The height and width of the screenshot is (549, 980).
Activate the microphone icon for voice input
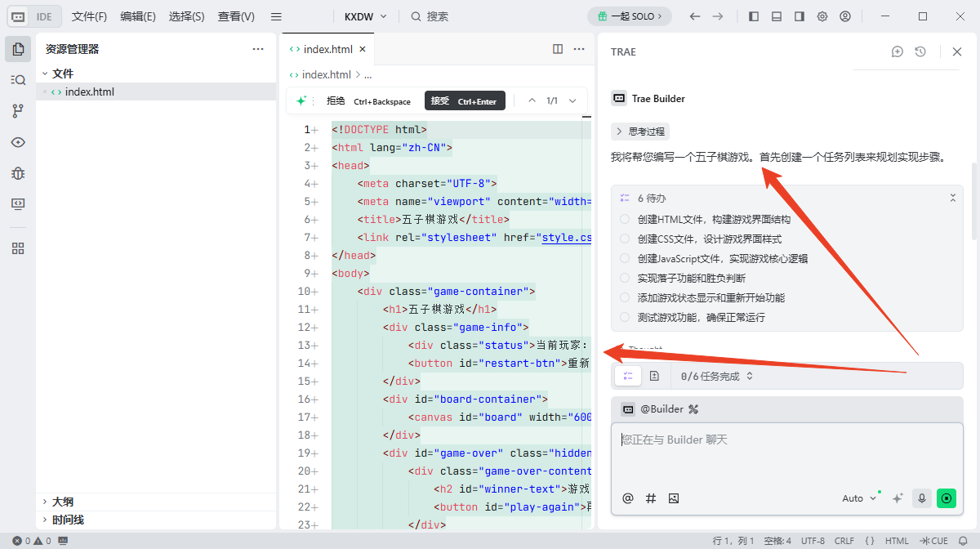point(921,498)
